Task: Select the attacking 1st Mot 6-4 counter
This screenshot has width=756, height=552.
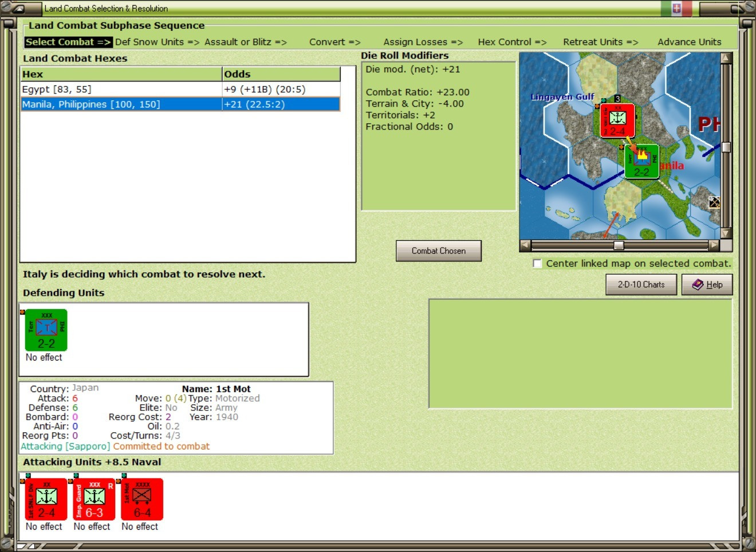Action: (142, 499)
